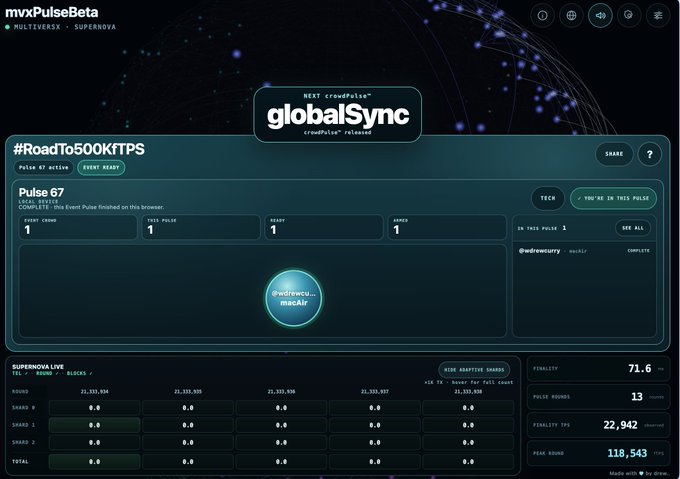Click round number 21,333,935

pos(188,391)
